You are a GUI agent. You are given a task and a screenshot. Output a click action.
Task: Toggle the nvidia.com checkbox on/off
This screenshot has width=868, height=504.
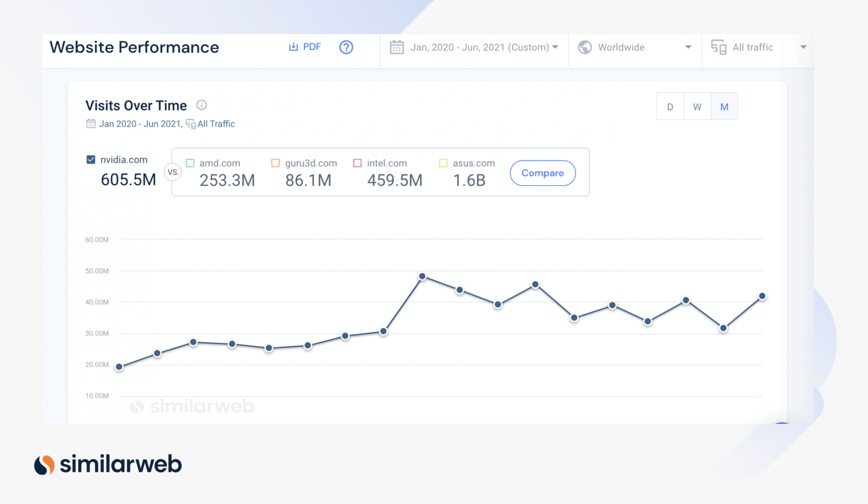(x=91, y=158)
